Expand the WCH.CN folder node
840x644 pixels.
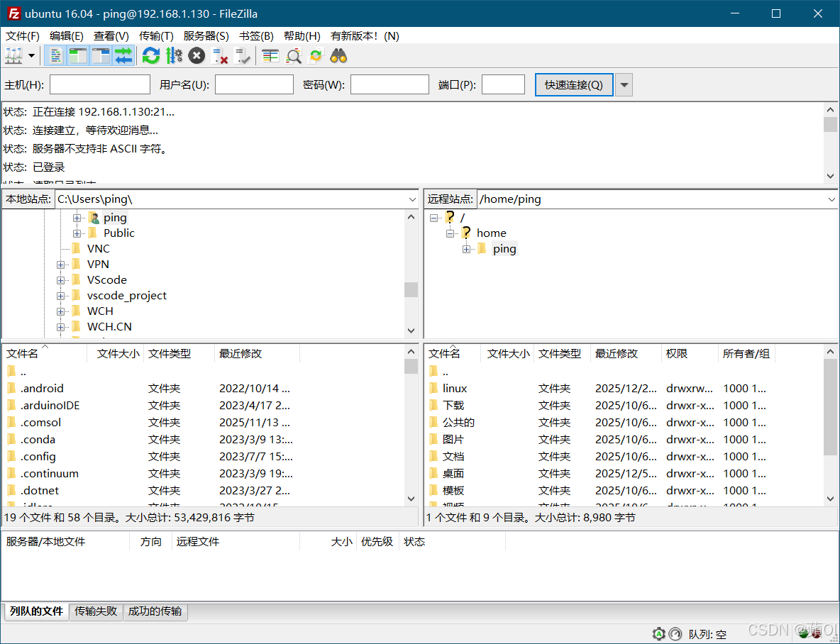[x=60, y=327]
